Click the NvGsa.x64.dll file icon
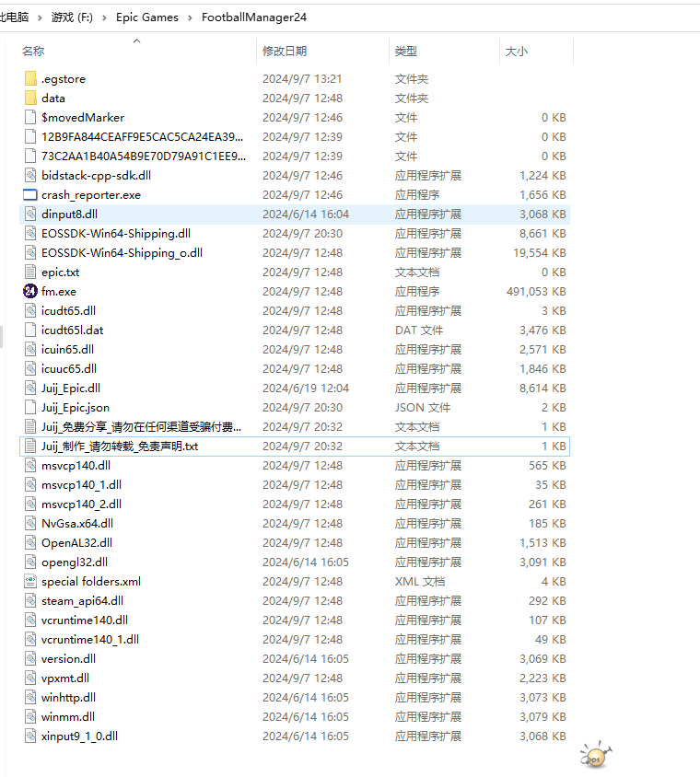The image size is (700, 777). [x=30, y=523]
